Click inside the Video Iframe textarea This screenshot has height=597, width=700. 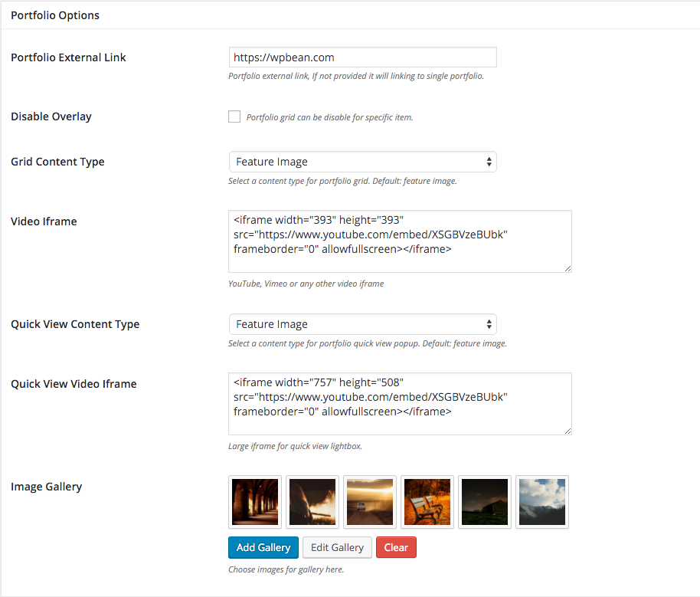coord(400,241)
